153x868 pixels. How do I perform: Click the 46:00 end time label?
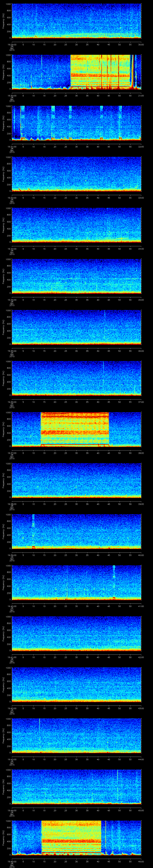click(141, 861)
